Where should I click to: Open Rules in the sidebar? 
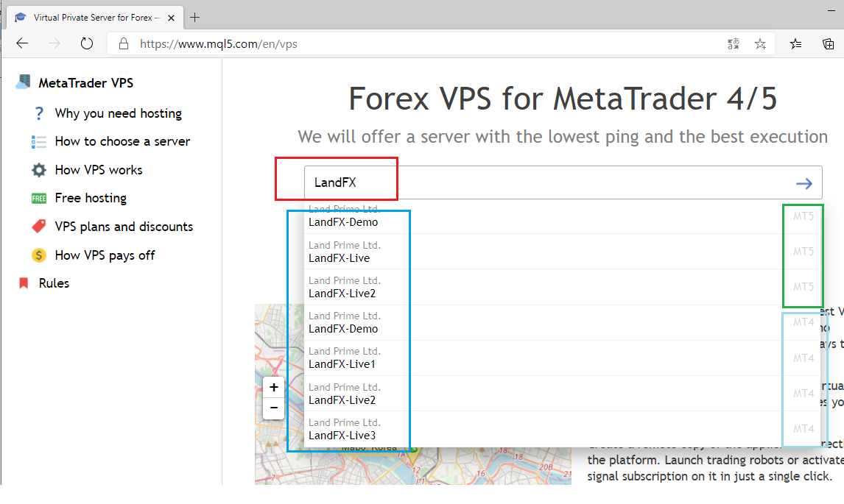[x=54, y=283]
